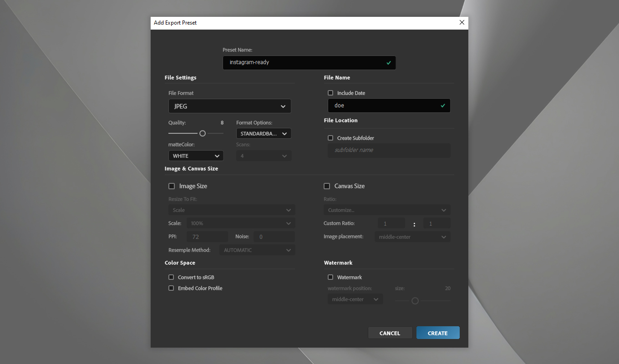
Task: Click the green checkmark beside preset name
Action: (x=388, y=63)
